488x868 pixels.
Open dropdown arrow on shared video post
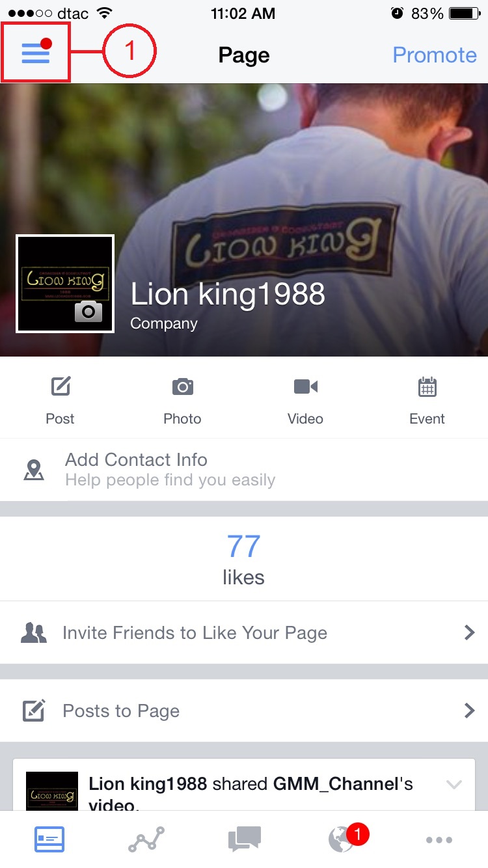pos(454,785)
